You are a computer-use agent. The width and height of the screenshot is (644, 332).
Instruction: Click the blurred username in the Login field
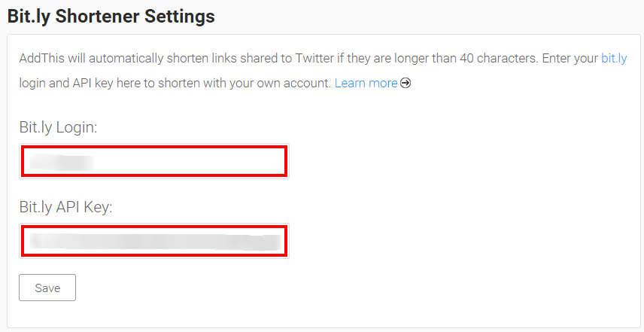pos(62,163)
